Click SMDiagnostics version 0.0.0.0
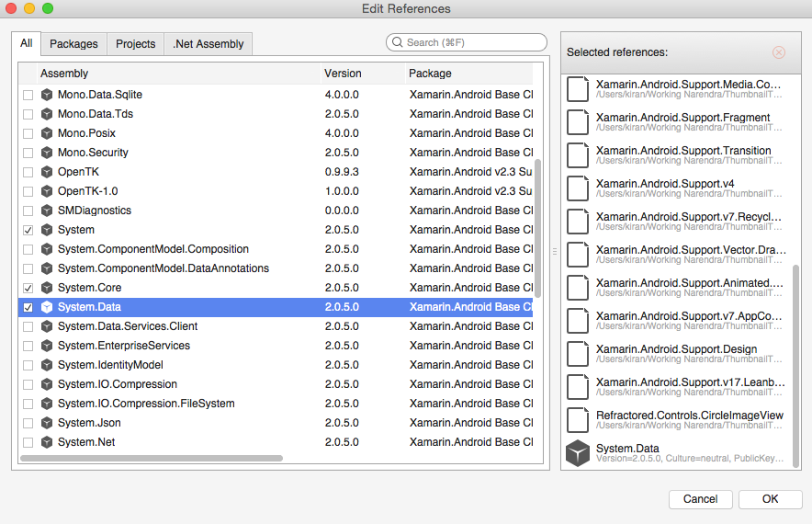Image resolution: width=812 pixels, height=524 pixels. tap(342, 211)
